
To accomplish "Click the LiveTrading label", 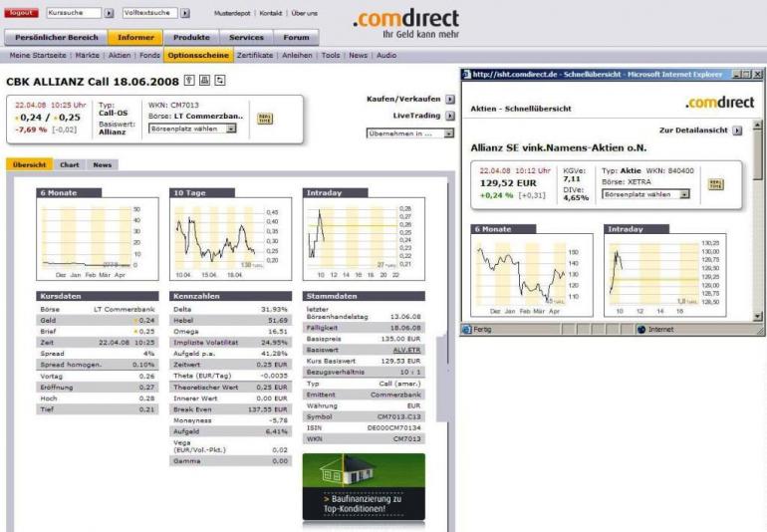I will (416, 116).
